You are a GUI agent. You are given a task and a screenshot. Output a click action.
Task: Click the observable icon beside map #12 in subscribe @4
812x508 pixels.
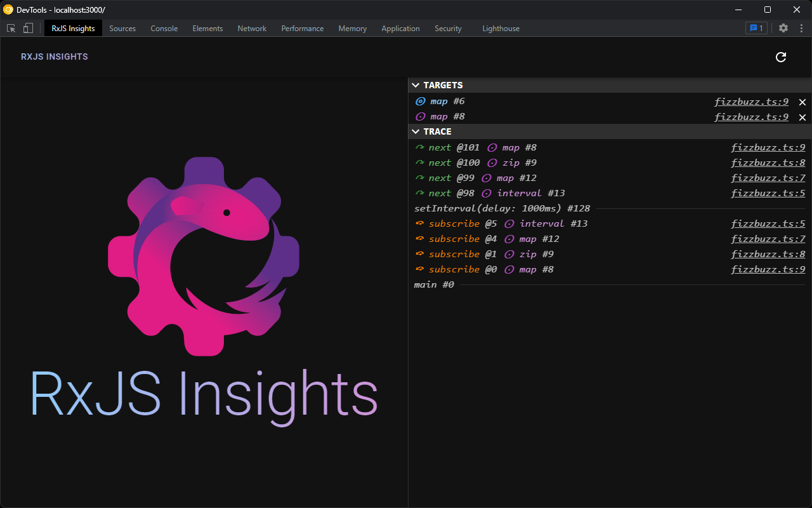(x=509, y=239)
